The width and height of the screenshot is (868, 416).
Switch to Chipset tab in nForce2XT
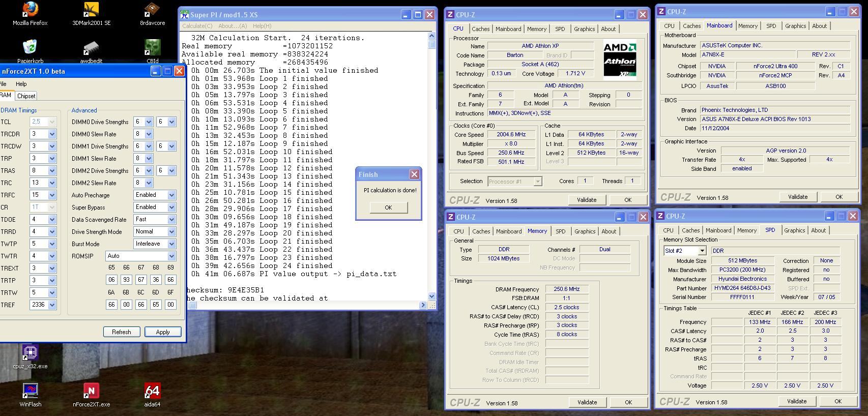coord(26,96)
